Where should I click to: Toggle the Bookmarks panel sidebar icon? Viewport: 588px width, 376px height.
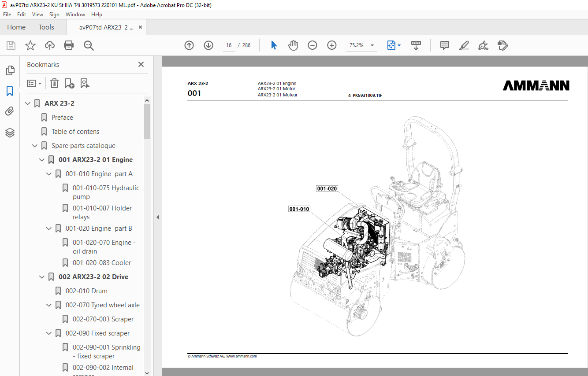click(x=10, y=91)
